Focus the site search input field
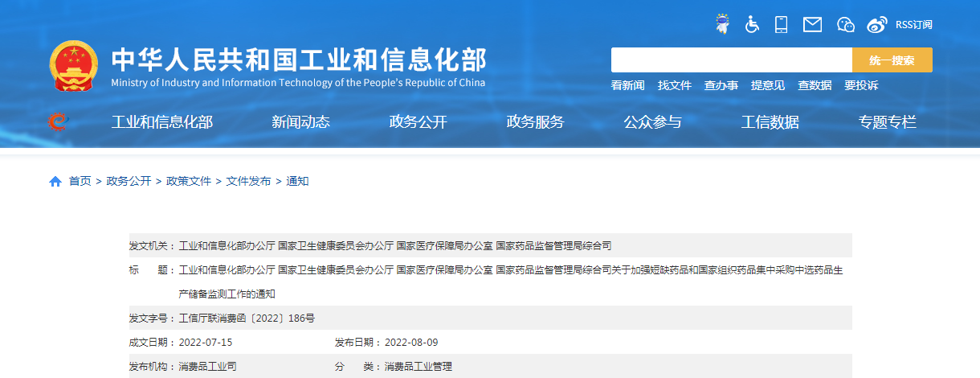The height and width of the screenshot is (378, 980). click(x=732, y=60)
